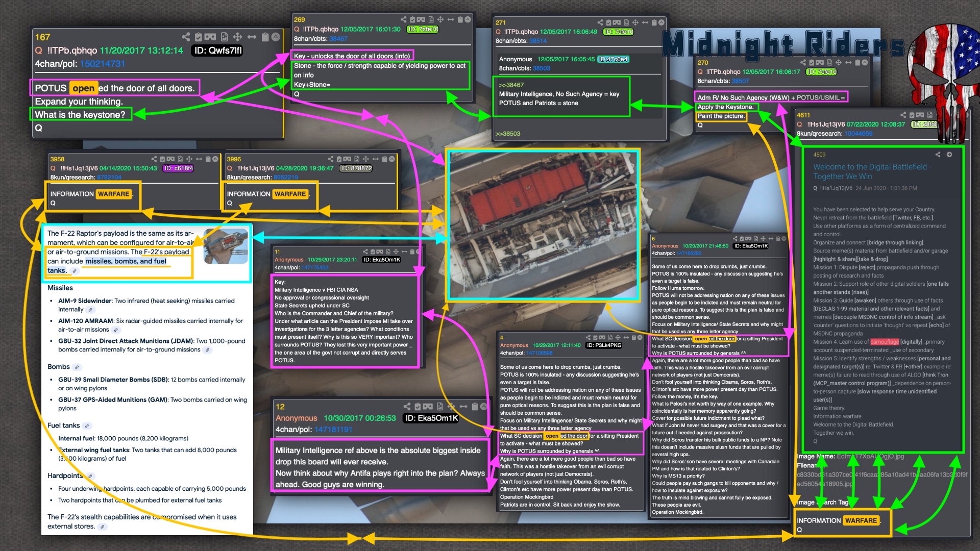The height and width of the screenshot is (551, 980).
Task: Open 8kun/qresearch link 10044656
Action: tap(859, 134)
